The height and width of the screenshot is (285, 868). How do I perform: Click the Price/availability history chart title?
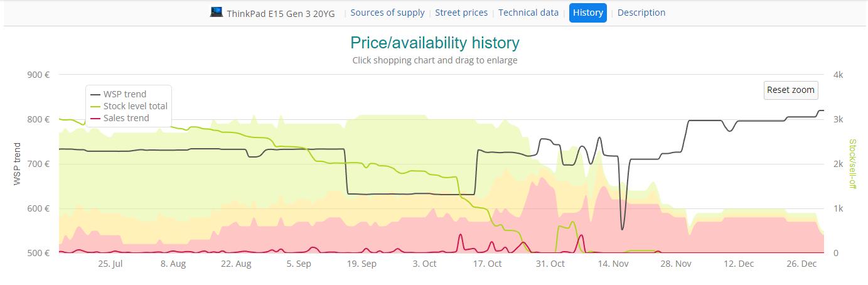coord(434,43)
